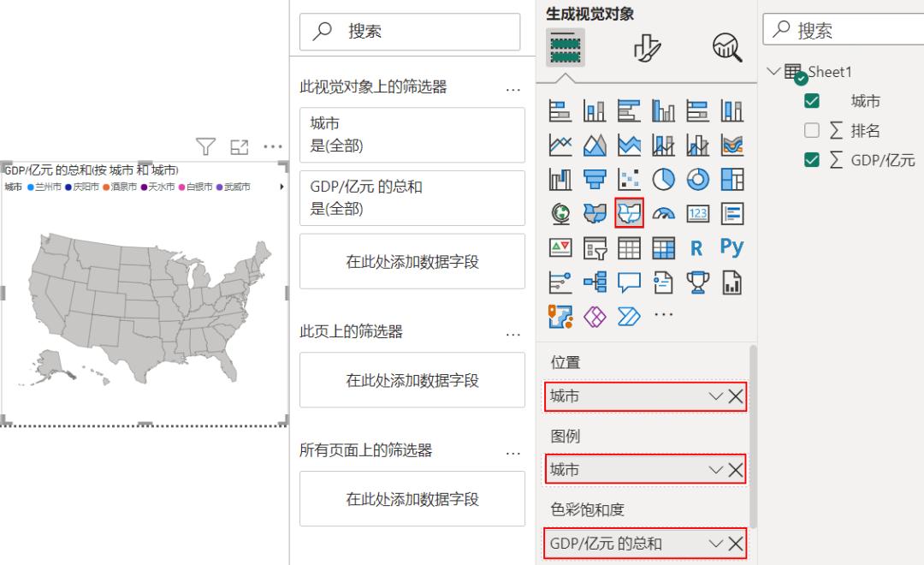Image resolution: width=924 pixels, height=565 pixels.
Task: Switch to the analytics magnifier tab
Action: click(x=726, y=47)
